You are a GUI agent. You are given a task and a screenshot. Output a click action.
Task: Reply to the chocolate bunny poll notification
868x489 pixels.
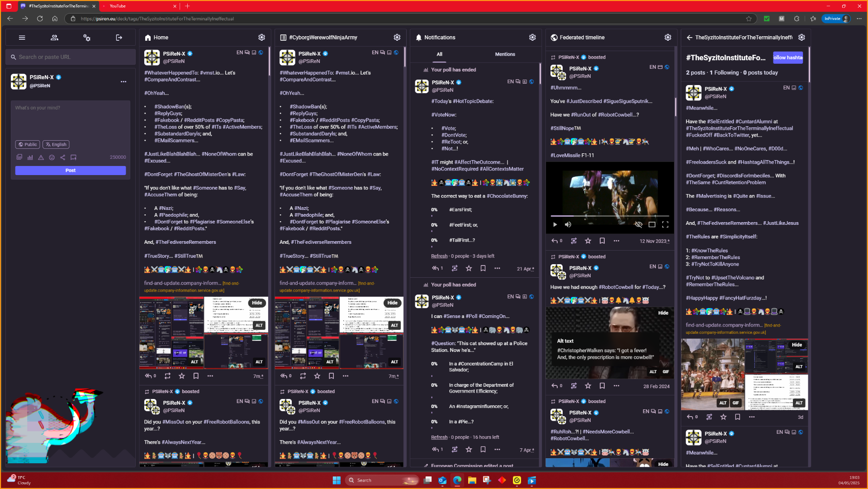435,268
